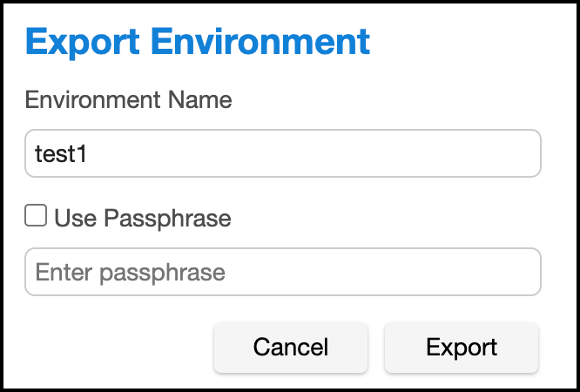Click the Environment Name input field
The height and width of the screenshot is (392, 580).
pos(283,153)
